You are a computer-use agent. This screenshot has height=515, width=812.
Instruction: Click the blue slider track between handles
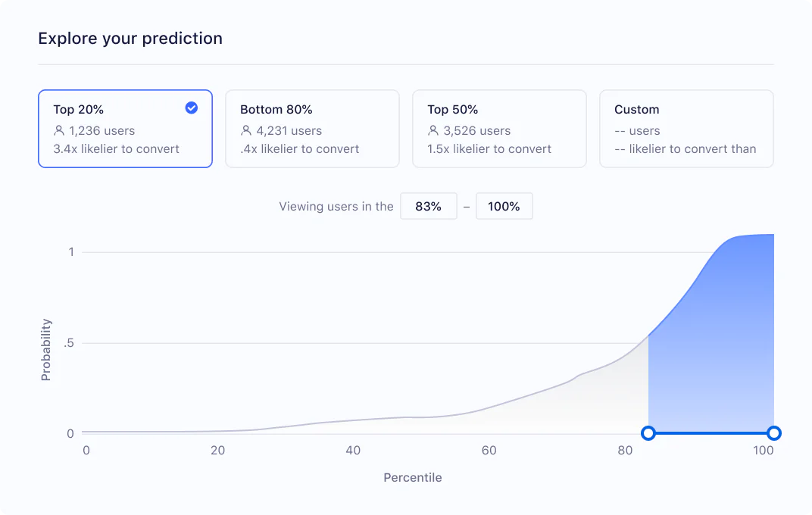[x=710, y=433]
